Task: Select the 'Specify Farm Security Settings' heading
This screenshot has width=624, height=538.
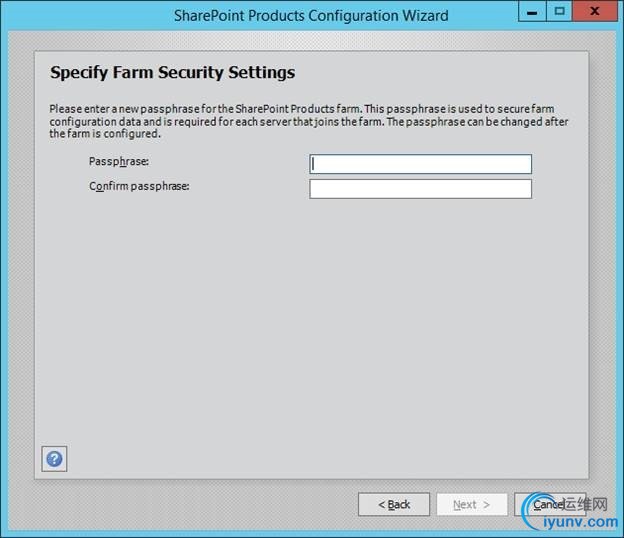Action: 172,72
